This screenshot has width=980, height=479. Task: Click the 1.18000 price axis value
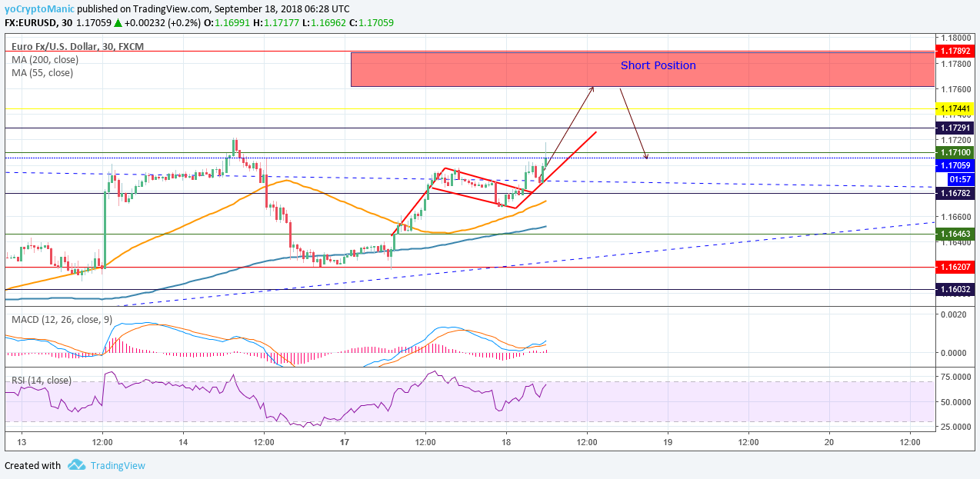(955, 37)
